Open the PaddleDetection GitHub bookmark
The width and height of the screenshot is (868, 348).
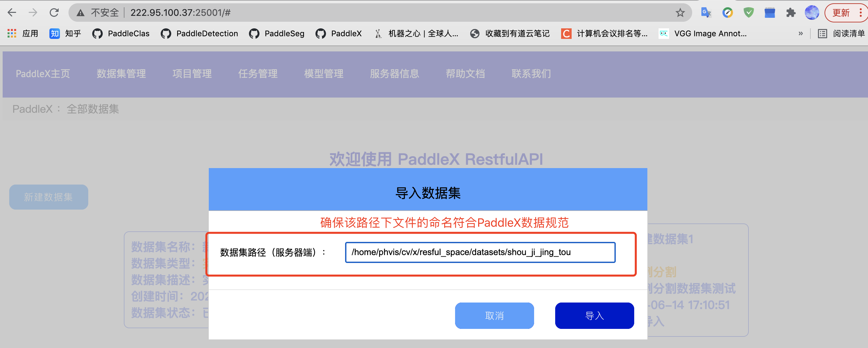coord(199,33)
